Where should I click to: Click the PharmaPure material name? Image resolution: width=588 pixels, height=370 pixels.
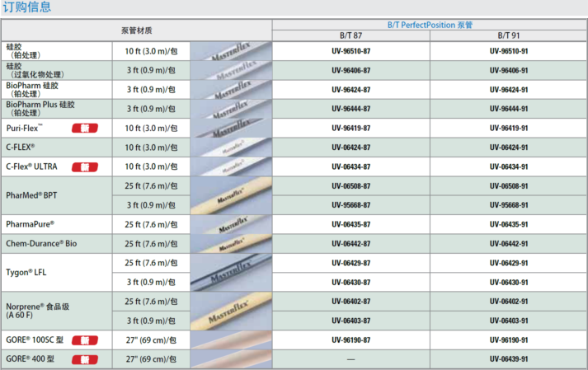click(30, 224)
